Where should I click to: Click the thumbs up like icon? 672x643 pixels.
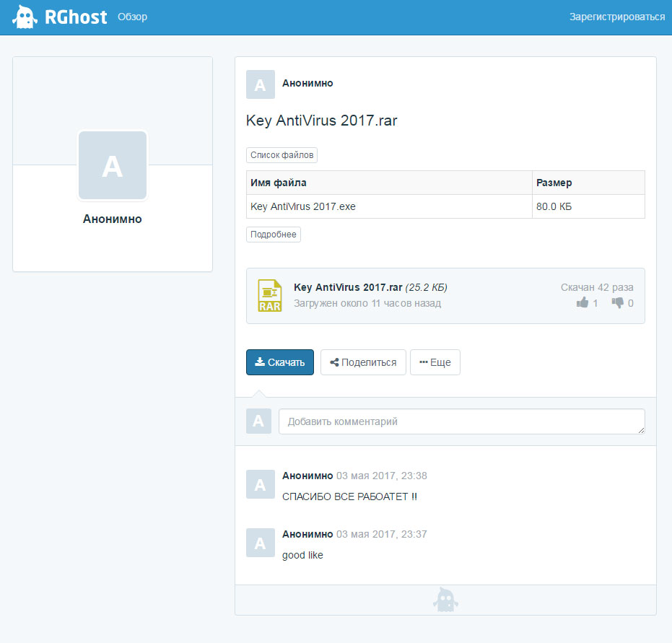tap(582, 303)
